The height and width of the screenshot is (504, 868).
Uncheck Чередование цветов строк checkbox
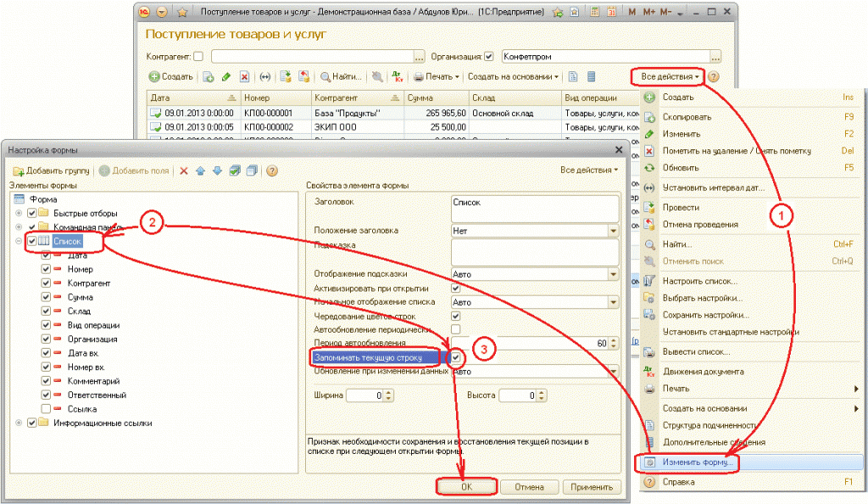(x=456, y=316)
